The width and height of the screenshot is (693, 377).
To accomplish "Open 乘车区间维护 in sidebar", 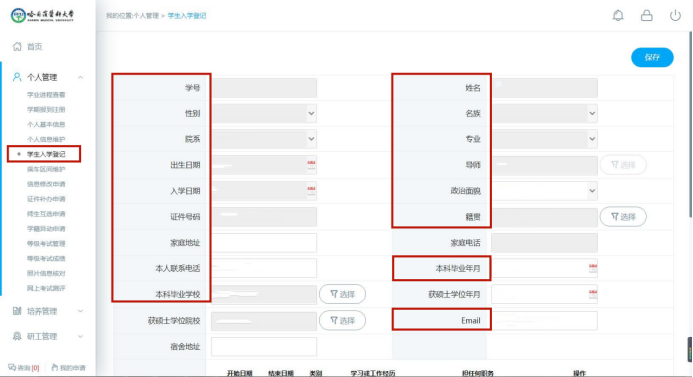I will click(x=46, y=169).
